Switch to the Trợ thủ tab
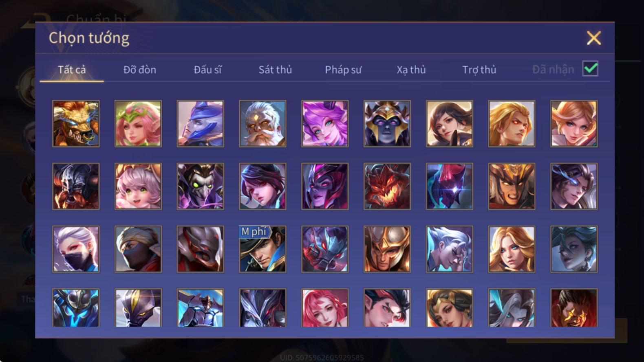The image size is (644, 362). [x=479, y=70]
